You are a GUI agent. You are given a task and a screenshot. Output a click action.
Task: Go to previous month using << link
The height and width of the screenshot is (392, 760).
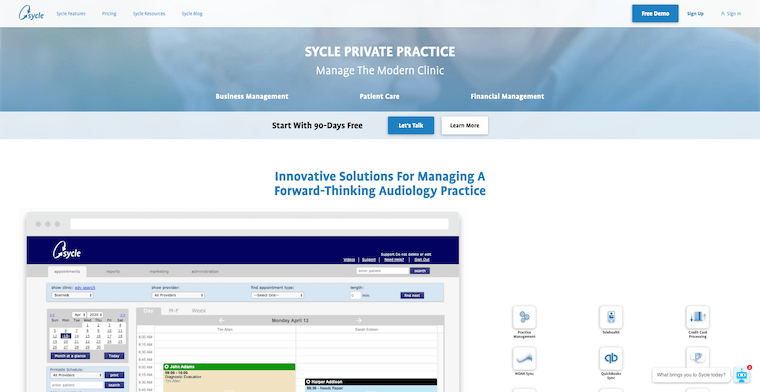pos(52,315)
